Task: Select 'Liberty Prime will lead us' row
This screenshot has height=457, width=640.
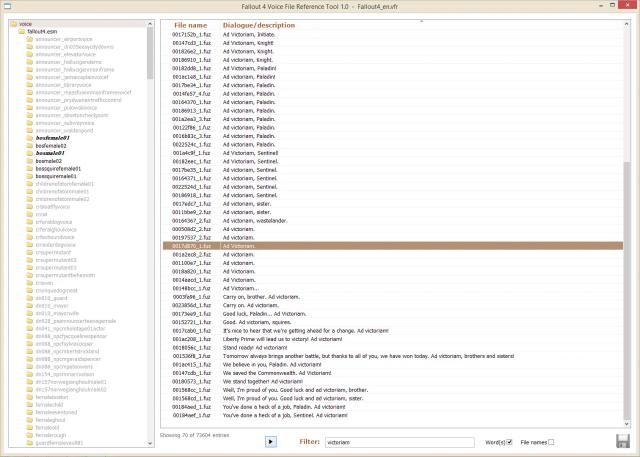Action: click(x=393, y=339)
